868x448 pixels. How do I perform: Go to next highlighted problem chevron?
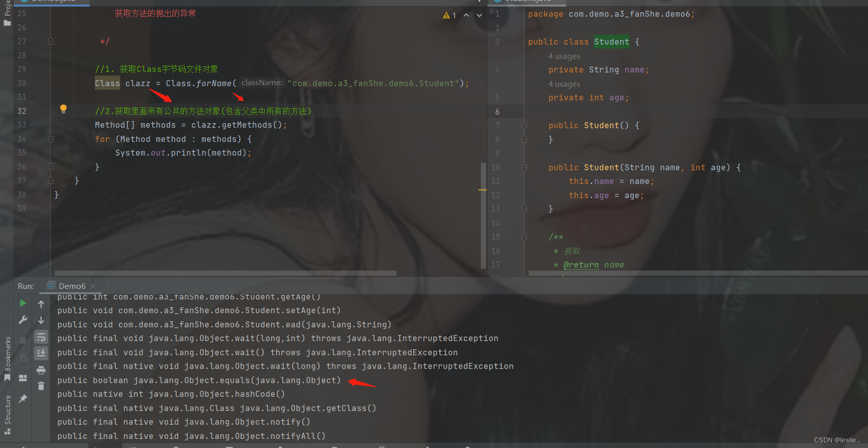479,15
